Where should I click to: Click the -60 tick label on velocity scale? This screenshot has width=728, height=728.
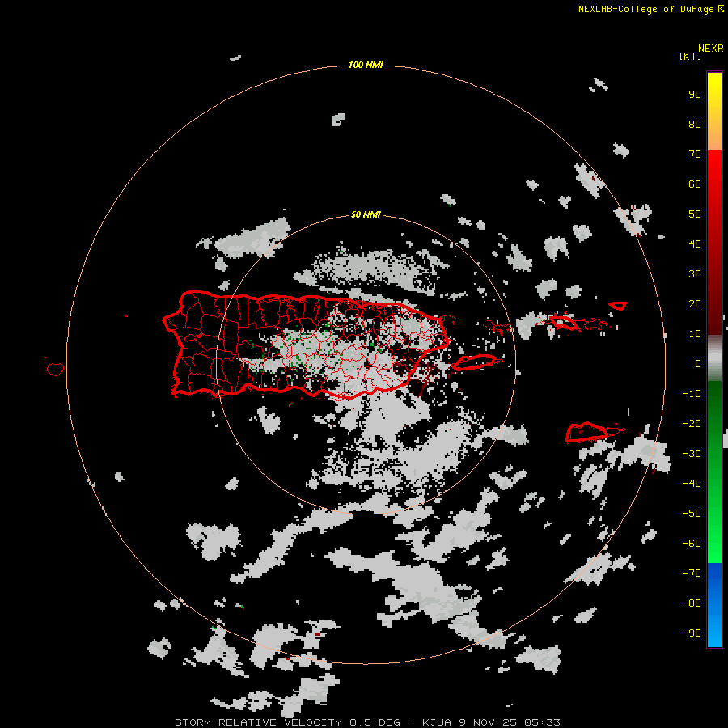(692, 544)
